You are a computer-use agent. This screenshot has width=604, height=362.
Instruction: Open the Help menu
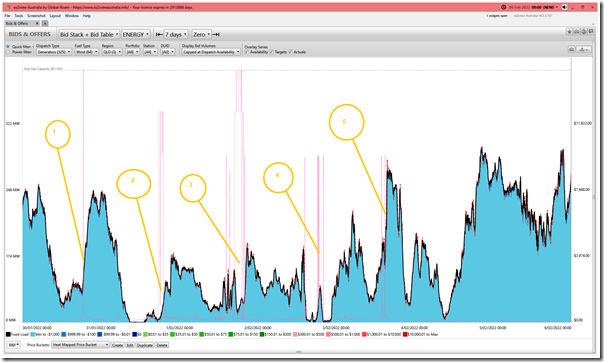coord(87,16)
